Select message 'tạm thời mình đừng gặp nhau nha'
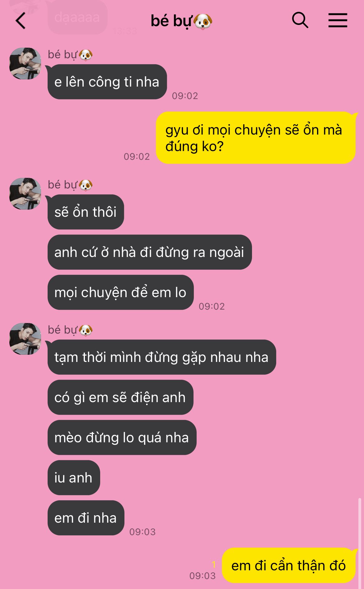 tap(161, 357)
